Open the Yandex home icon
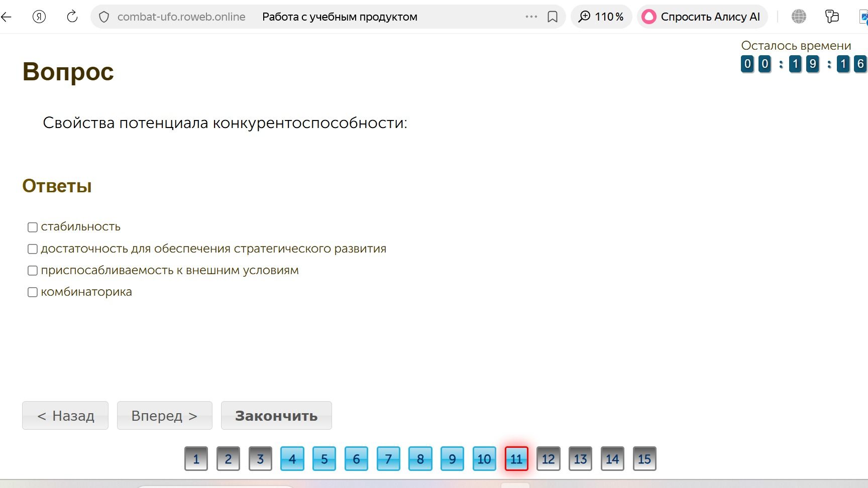Image resolution: width=868 pixels, height=488 pixels. tap(39, 17)
